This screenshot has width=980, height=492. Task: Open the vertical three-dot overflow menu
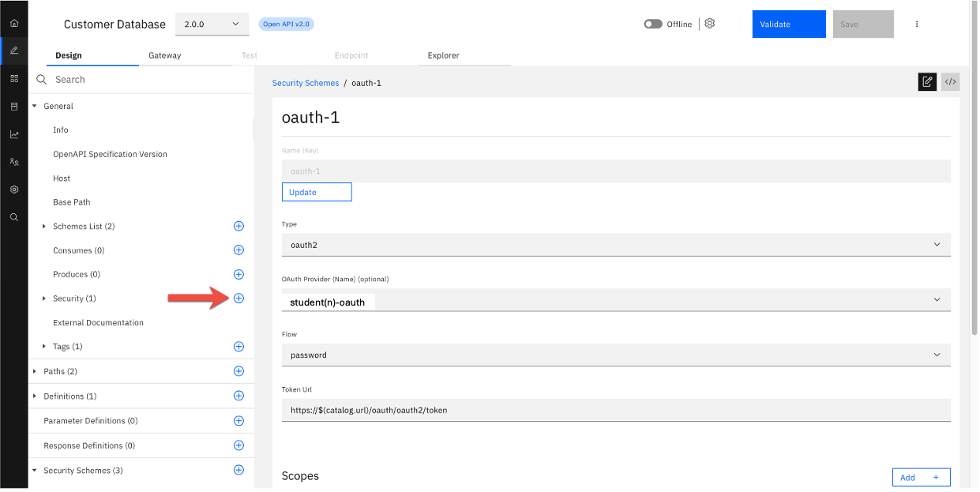pos(917,24)
